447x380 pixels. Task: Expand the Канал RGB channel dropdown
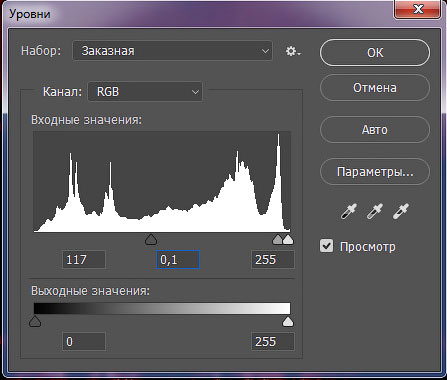[145, 92]
